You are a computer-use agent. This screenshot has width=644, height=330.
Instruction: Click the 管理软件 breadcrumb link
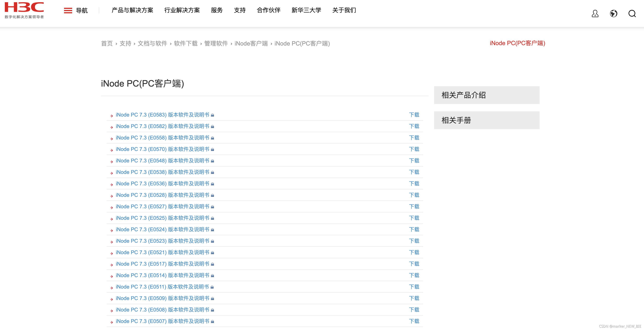click(216, 43)
